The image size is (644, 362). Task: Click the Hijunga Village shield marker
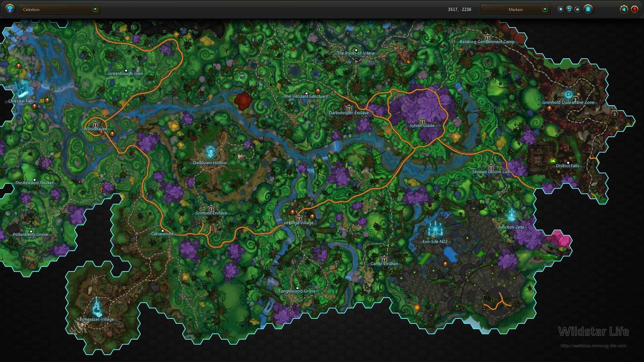click(x=299, y=219)
